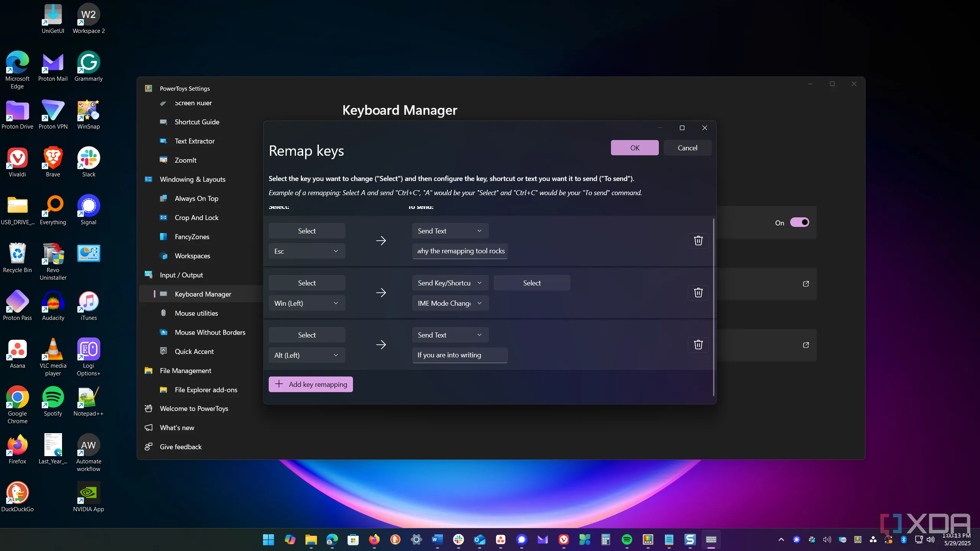
Task: Open the Remap a key external link icon
Action: click(x=806, y=284)
